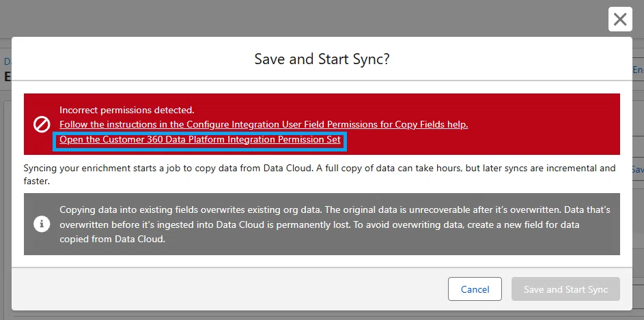The image size is (644, 320).
Task: Close the dialog with the X icon
Action: coord(620,19)
